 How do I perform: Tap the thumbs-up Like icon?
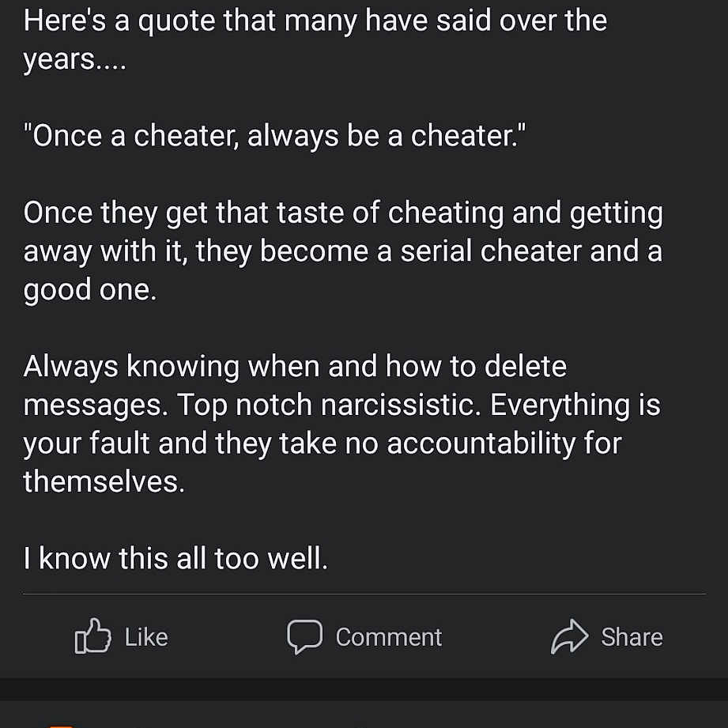coord(91,637)
